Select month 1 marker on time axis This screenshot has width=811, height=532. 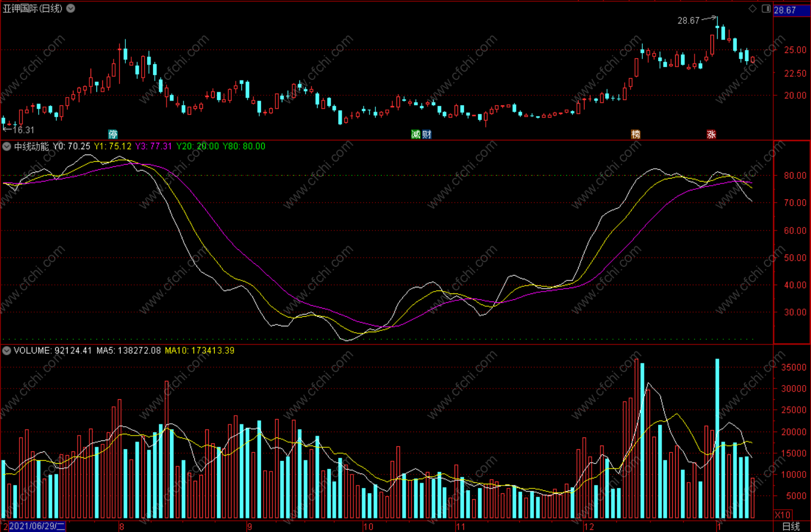tap(719, 527)
